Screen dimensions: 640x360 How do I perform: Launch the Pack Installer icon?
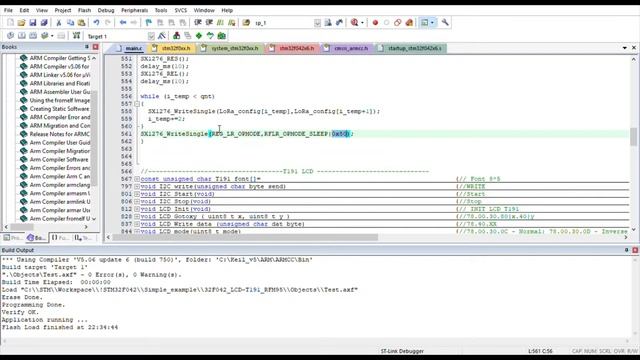coord(222,36)
